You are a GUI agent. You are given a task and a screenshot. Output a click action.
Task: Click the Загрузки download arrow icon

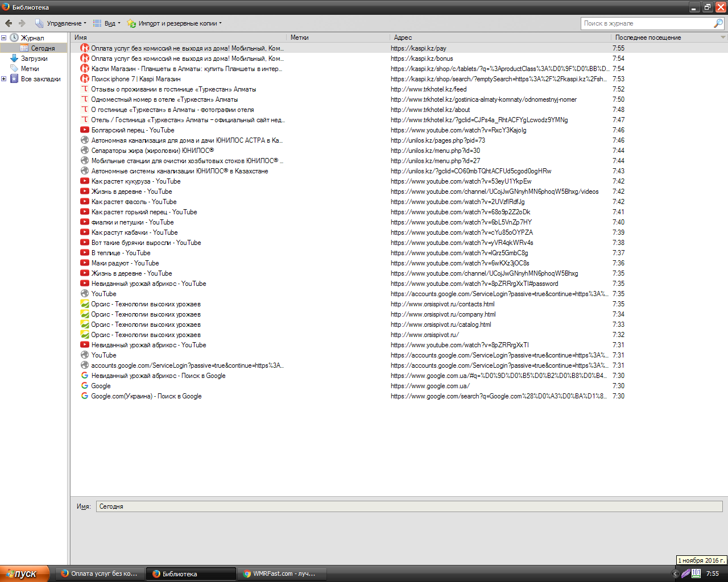coord(14,59)
